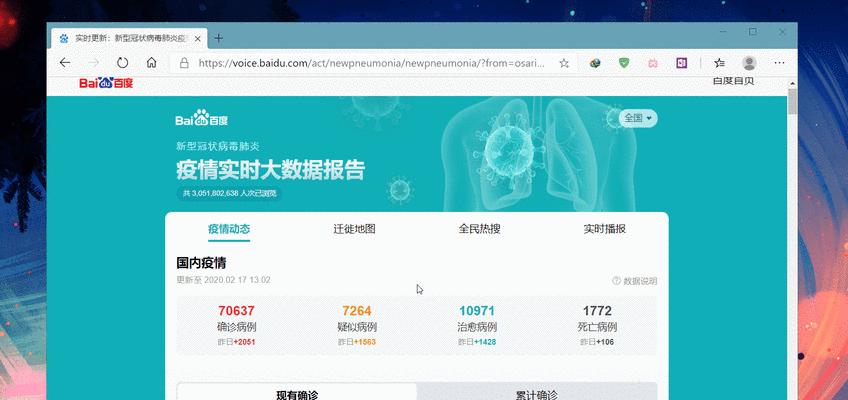The image size is (848, 400).
Task: Click the 确诊病例 label
Action: coord(236,327)
